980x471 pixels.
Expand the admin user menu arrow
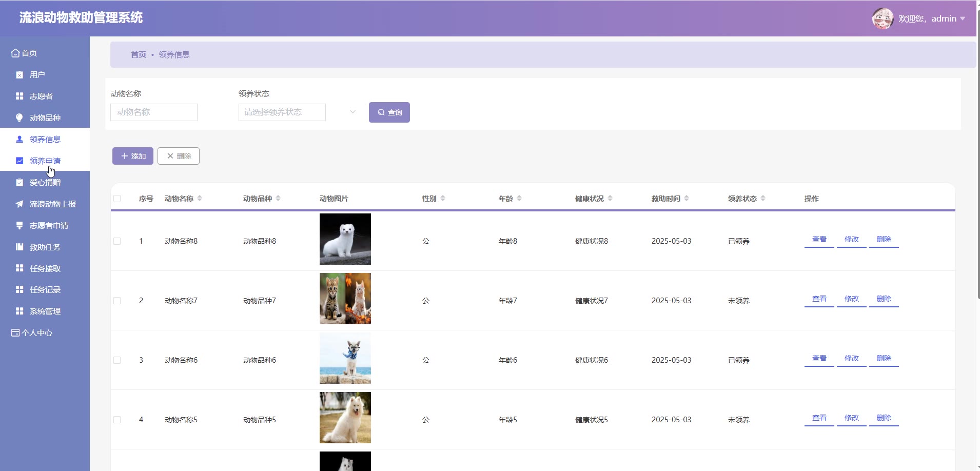[x=963, y=19]
